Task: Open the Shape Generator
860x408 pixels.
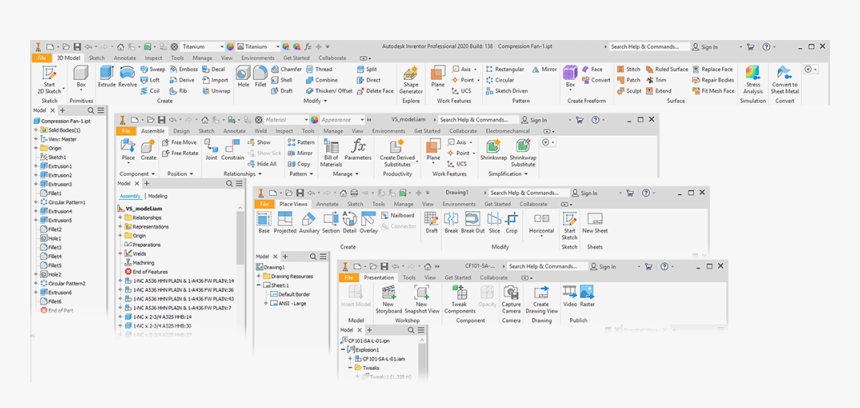Action: 411,81
